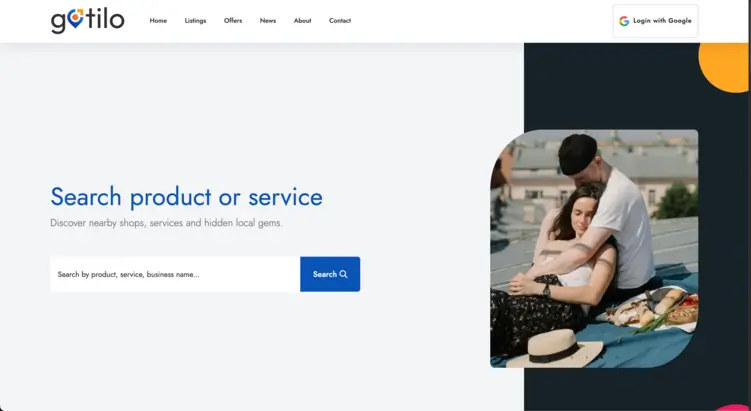Open the Listings menu item
751x411 pixels.
pyautogui.click(x=195, y=21)
